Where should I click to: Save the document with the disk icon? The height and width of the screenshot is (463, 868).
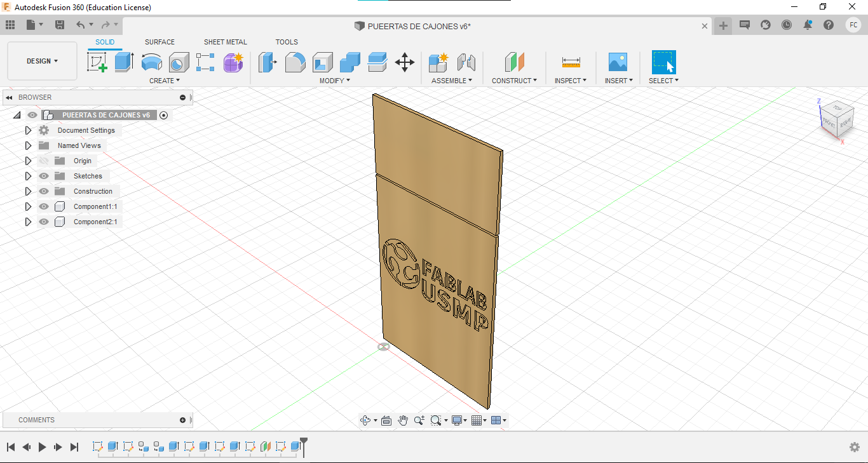pyautogui.click(x=60, y=25)
